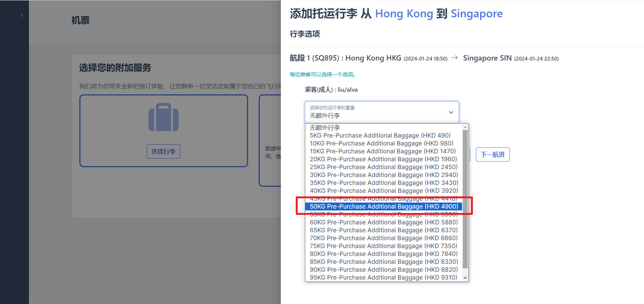
Task: Click the 下一航班 next flight button
Action: coord(492,154)
